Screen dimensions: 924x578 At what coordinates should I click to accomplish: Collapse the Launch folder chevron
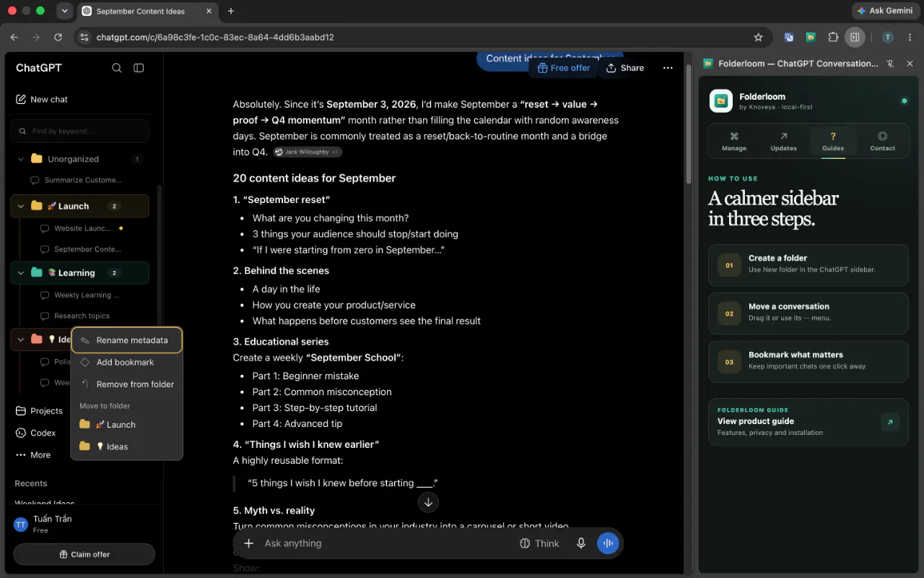21,206
